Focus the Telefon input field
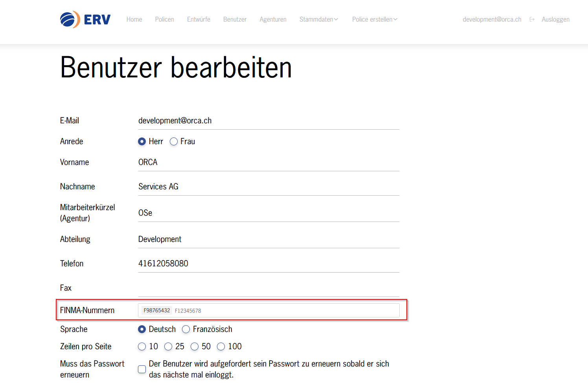The image size is (588, 383). coord(268,264)
